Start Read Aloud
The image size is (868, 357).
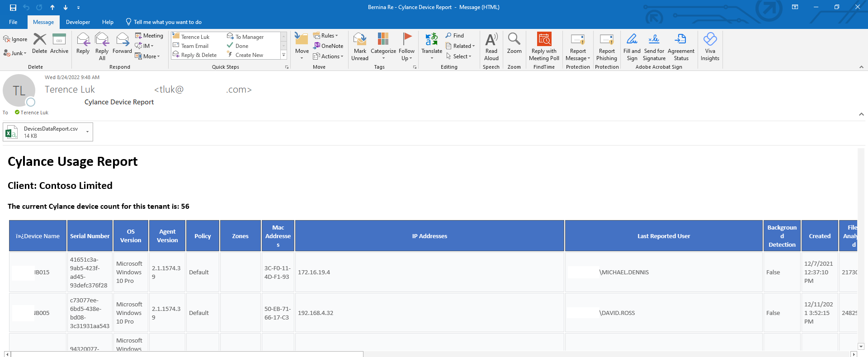click(x=491, y=47)
